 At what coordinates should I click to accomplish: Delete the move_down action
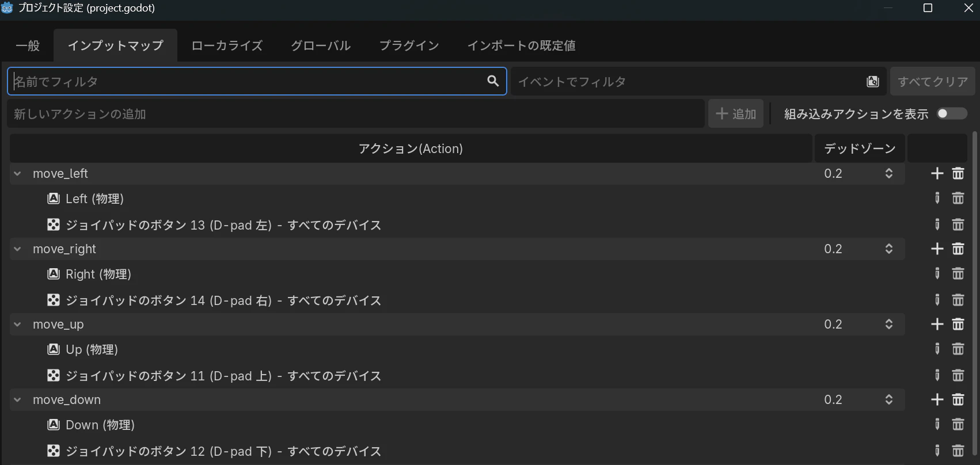pyautogui.click(x=958, y=399)
